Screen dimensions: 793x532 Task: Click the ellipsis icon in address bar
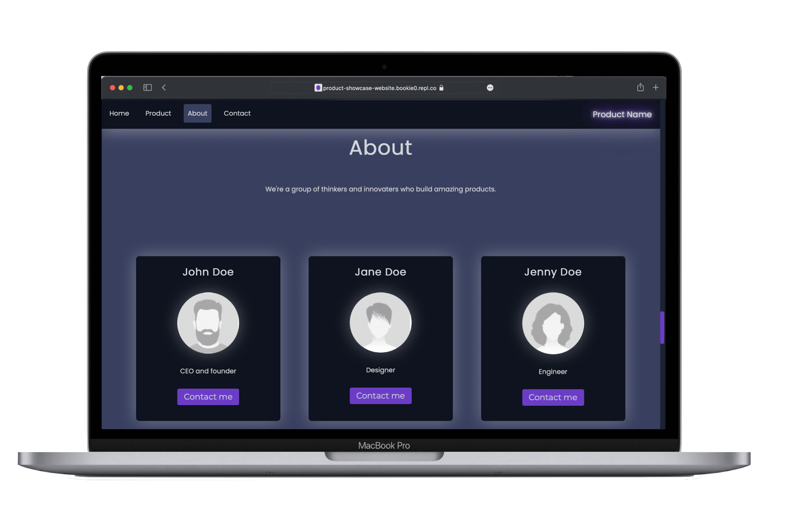(x=489, y=88)
